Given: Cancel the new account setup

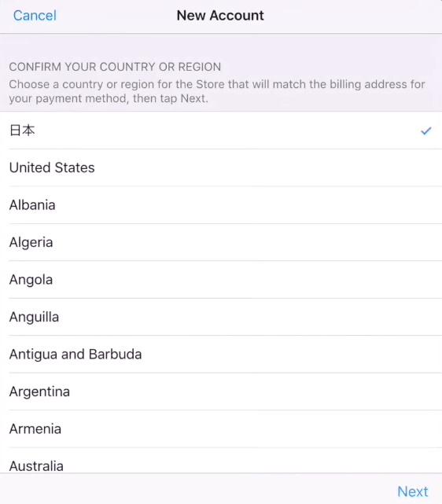Looking at the screenshot, I should 35,16.
